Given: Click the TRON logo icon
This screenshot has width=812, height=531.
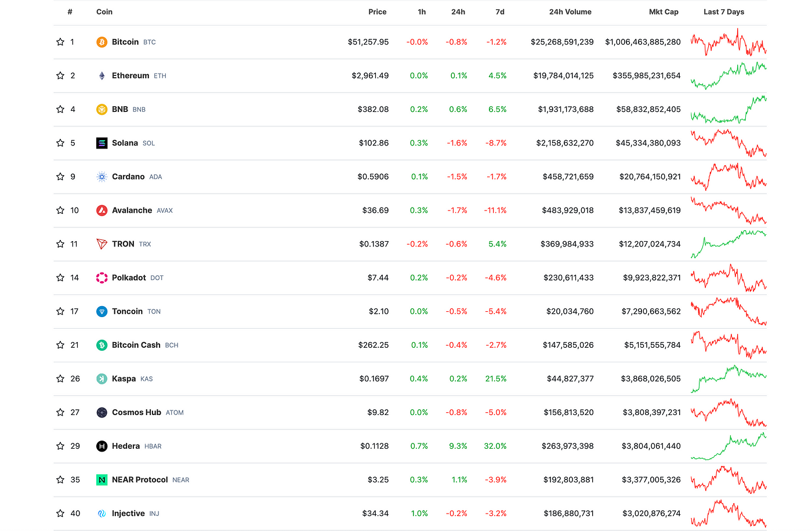Looking at the screenshot, I should tap(101, 244).
